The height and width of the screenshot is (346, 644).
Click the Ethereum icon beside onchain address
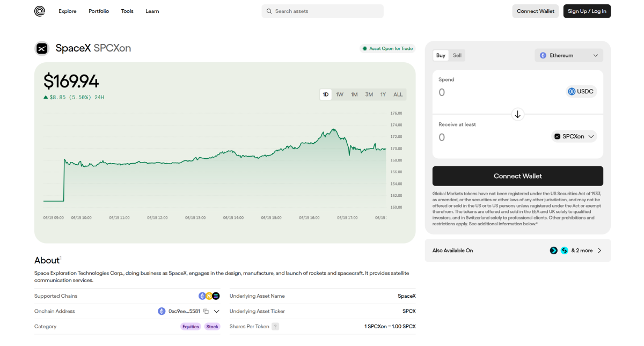162,311
